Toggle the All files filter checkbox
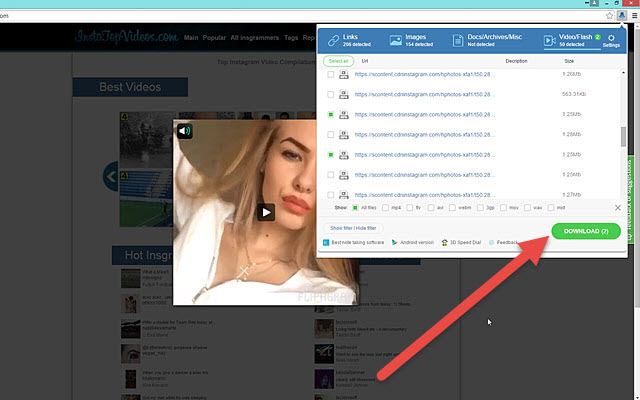Viewport: 640px width, 400px height. [x=355, y=208]
